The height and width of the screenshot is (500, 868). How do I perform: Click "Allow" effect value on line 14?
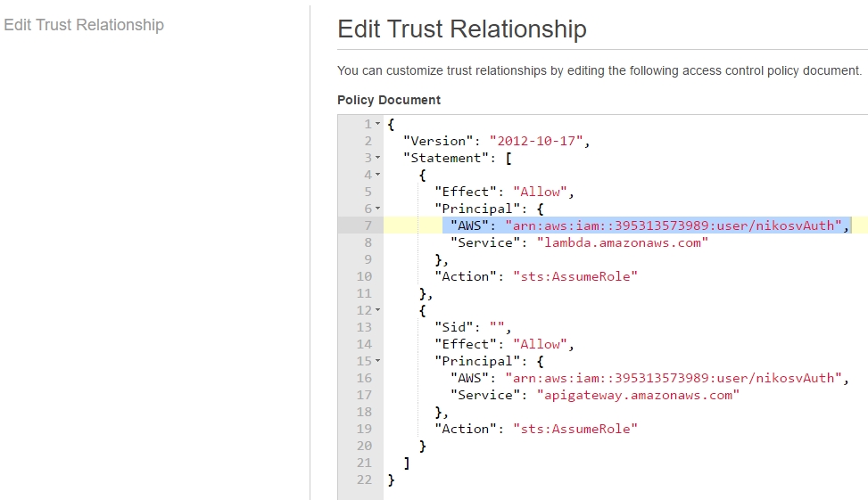pos(540,345)
